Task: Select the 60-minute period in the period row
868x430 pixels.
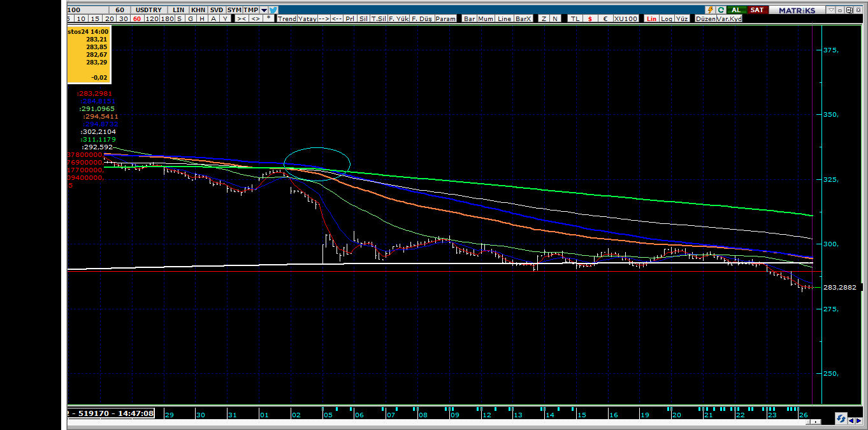Action: tap(137, 19)
